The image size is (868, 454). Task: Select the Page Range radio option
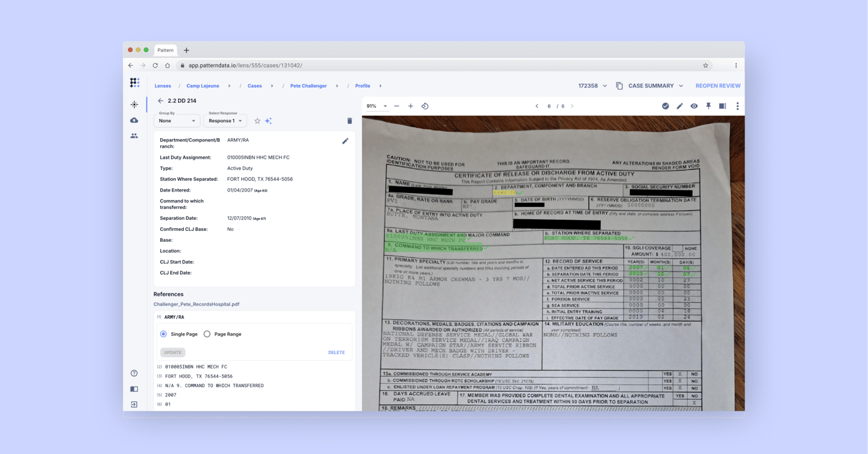(207, 334)
